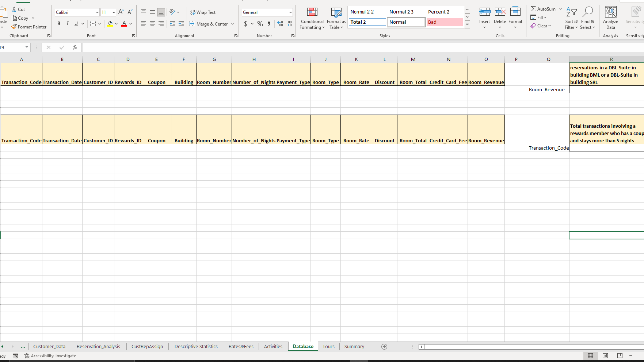This screenshot has width=644, height=362.
Task: Click the horizontal scrollbar track
Action: [x=533, y=347]
